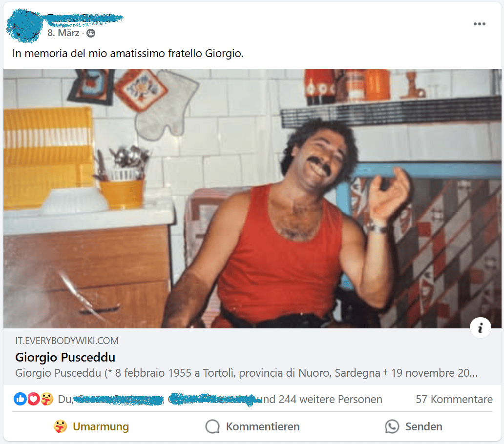
Task: Open the shared photo preview image
Action: (252, 199)
